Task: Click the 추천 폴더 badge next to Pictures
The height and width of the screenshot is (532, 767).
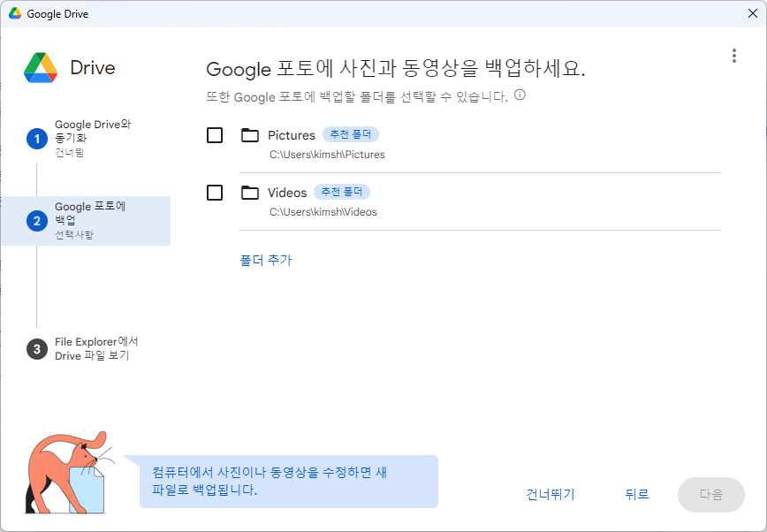Action: 351,135
